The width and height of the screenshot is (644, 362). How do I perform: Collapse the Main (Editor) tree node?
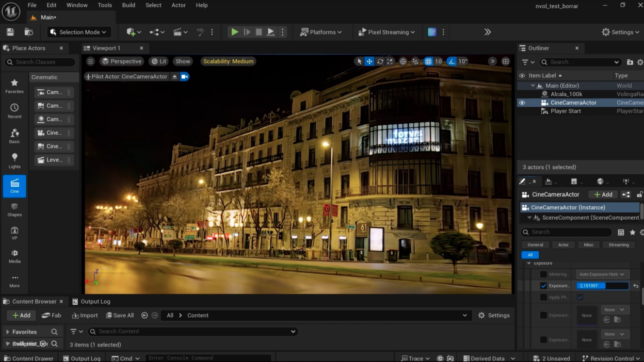click(533, 86)
